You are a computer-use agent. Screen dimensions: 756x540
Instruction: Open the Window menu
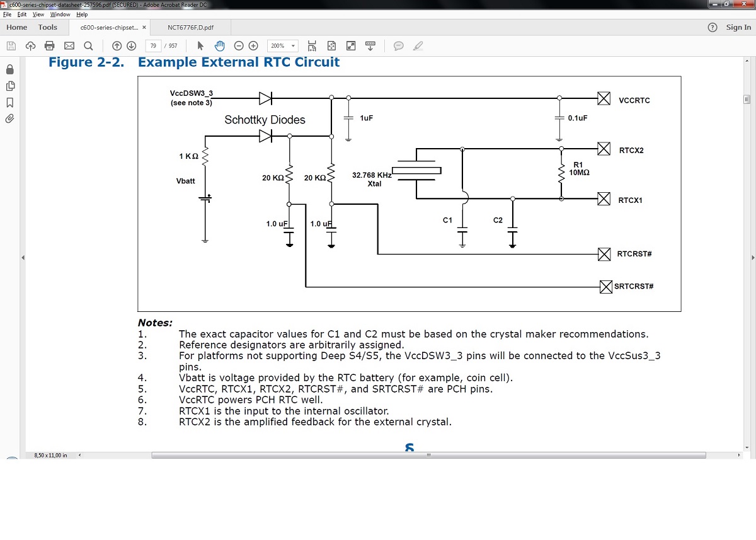click(x=60, y=14)
